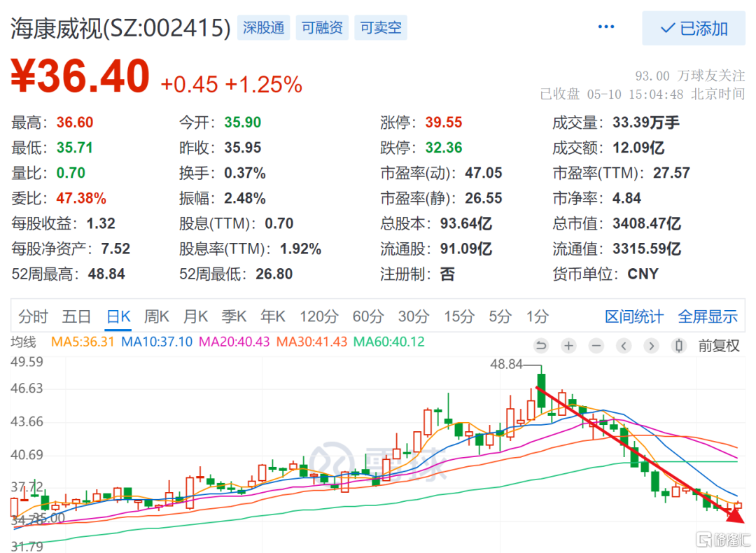Click the 52周最低 value 26.80
Viewport: 756px width, 553px height.
click(x=274, y=274)
